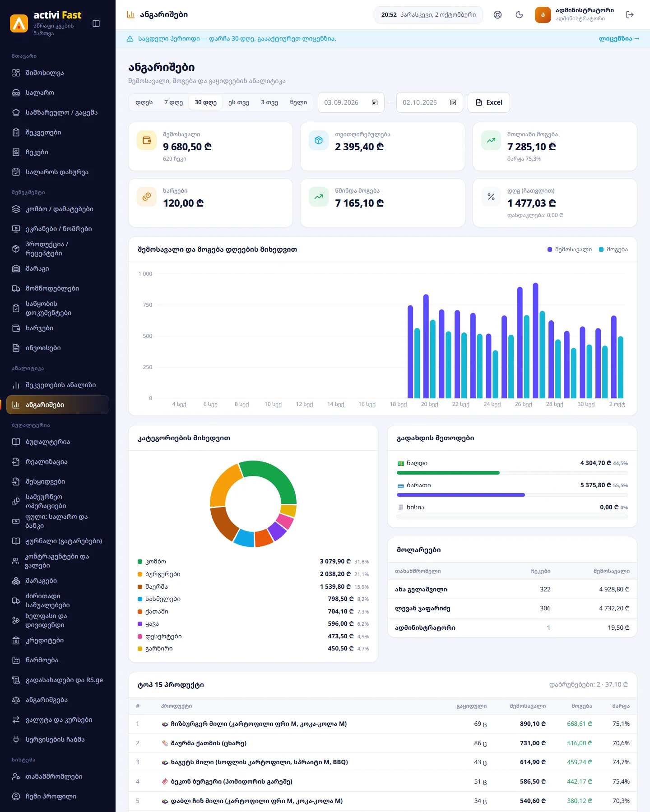Click the ნაღდი payment progress bar
This screenshot has height=812, width=650.
[x=512, y=473]
